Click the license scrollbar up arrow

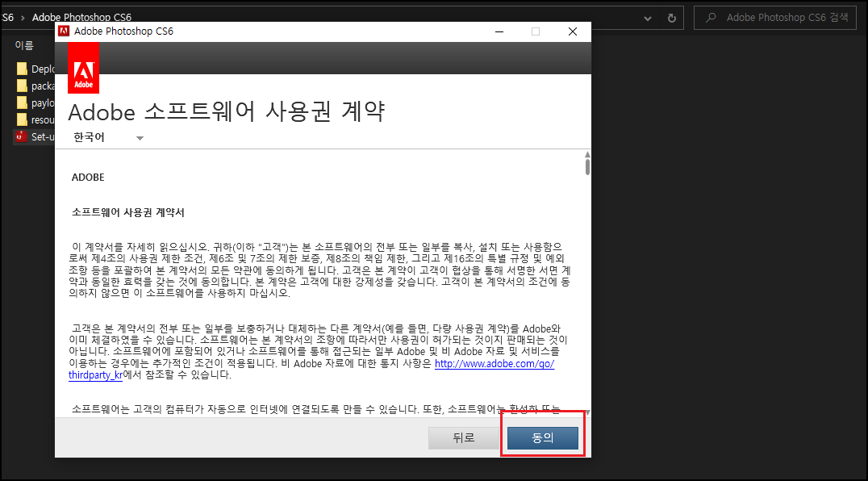587,154
